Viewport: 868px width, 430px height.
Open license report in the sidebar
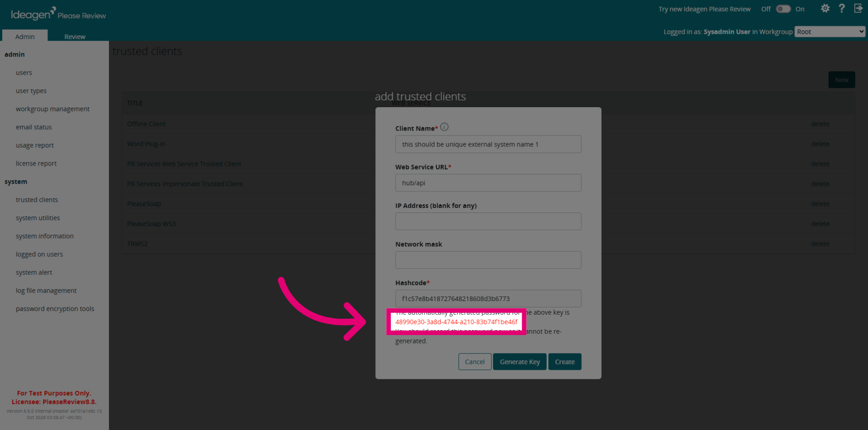pyautogui.click(x=36, y=163)
